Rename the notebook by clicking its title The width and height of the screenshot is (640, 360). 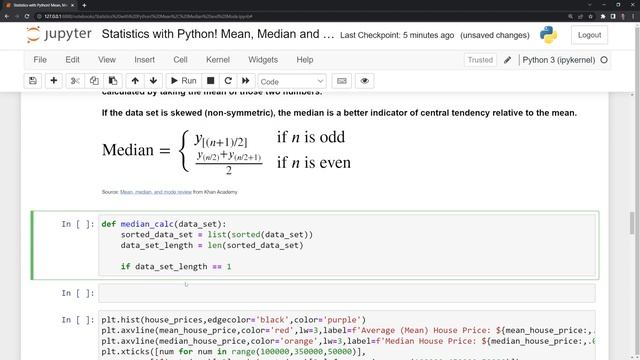point(218,34)
